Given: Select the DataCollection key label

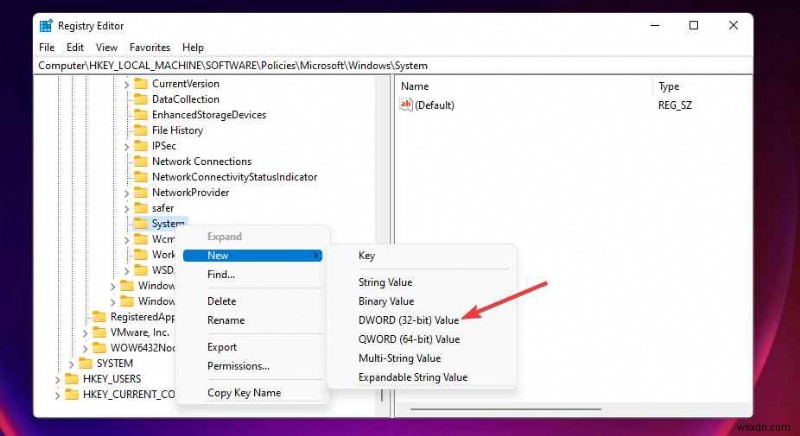Looking at the screenshot, I should pyautogui.click(x=186, y=99).
